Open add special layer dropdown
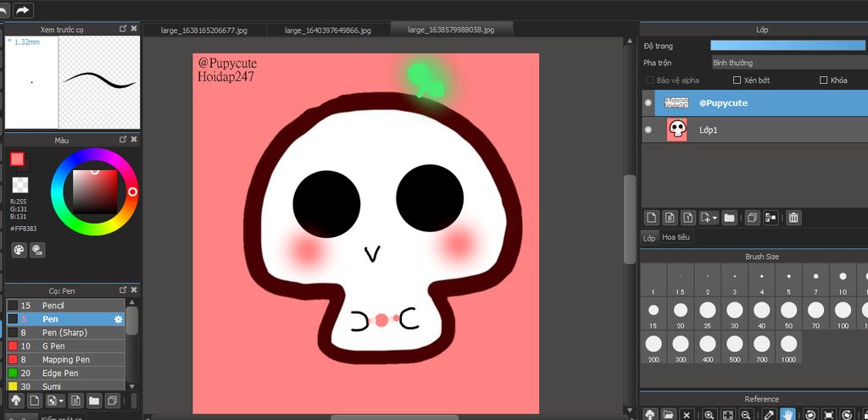 (709, 218)
